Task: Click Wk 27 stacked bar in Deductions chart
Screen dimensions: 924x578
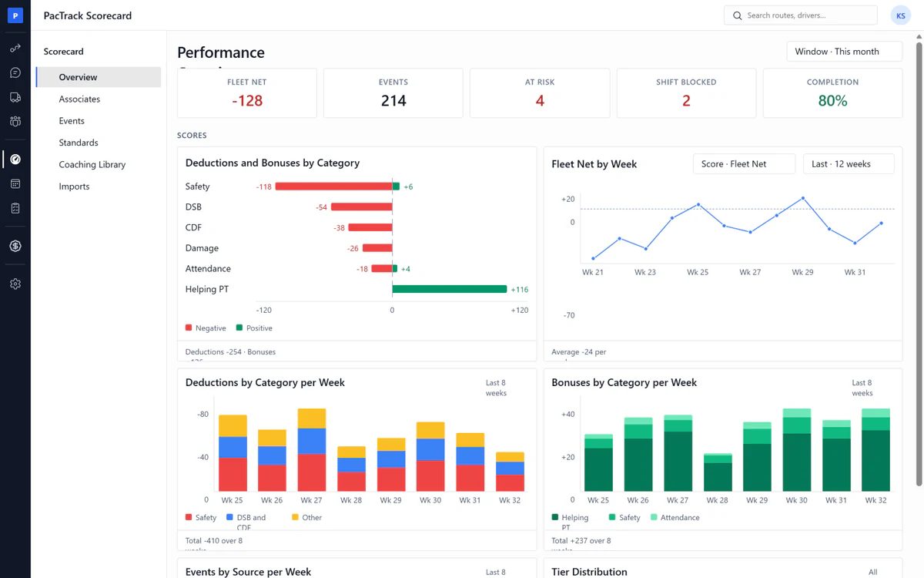Action: [312, 450]
